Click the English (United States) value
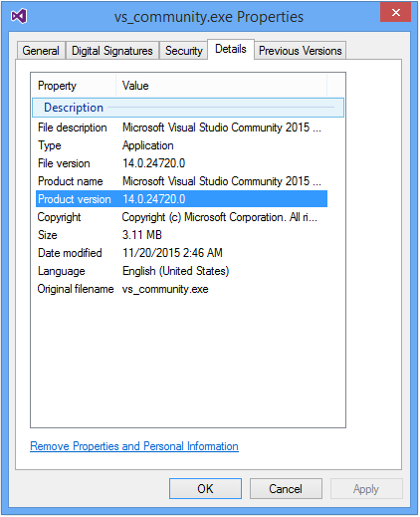Image resolution: width=420 pixels, height=517 pixels. click(176, 271)
